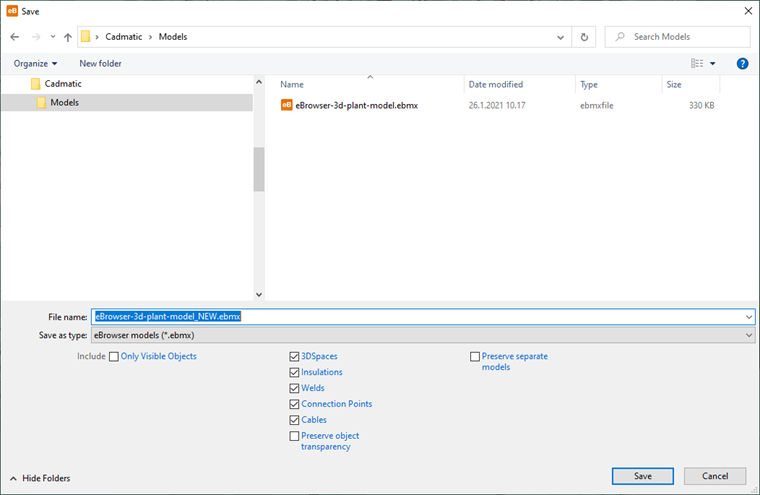This screenshot has height=495, width=760.
Task: Open the address bar path dropdown
Action: point(562,37)
